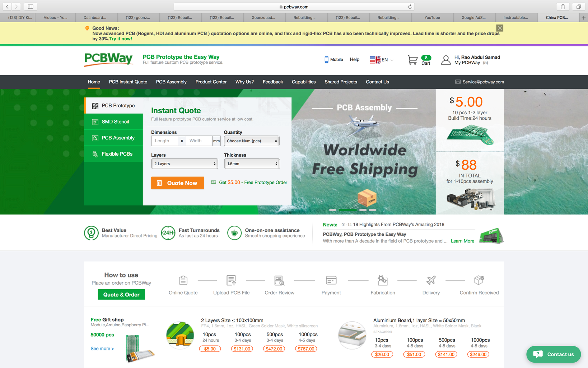
Task: Click the Mobile phone icon
Action: 326,60
